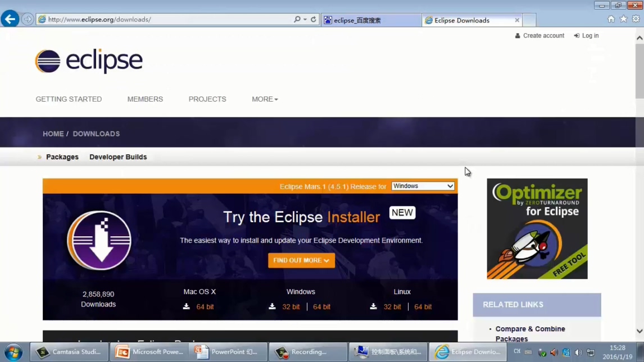Click the FIND OUT MORE button

click(x=301, y=260)
